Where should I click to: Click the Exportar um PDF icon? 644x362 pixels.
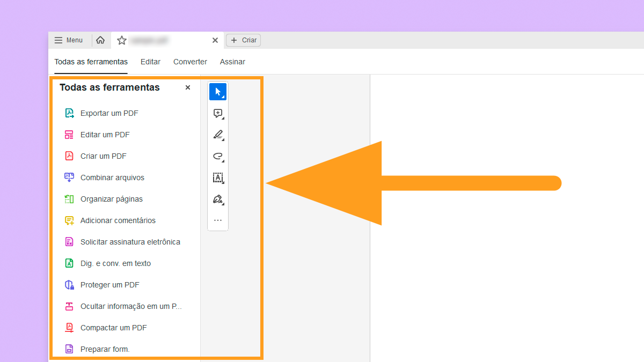click(x=69, y=113)
